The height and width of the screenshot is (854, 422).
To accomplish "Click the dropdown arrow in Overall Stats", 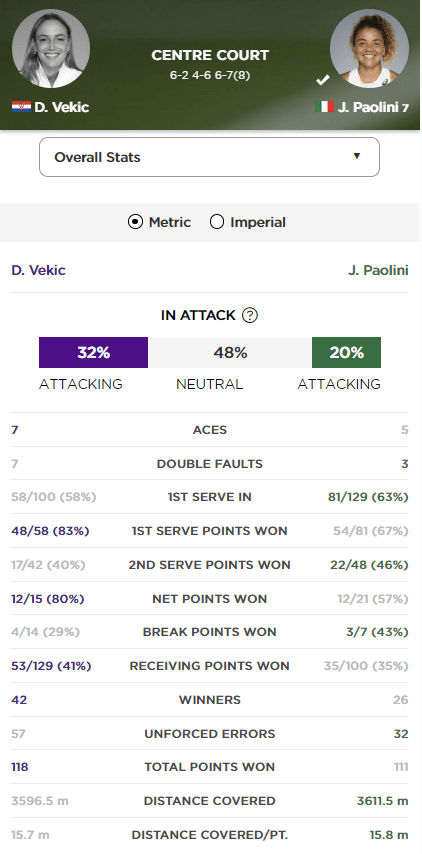I will 357,156.
